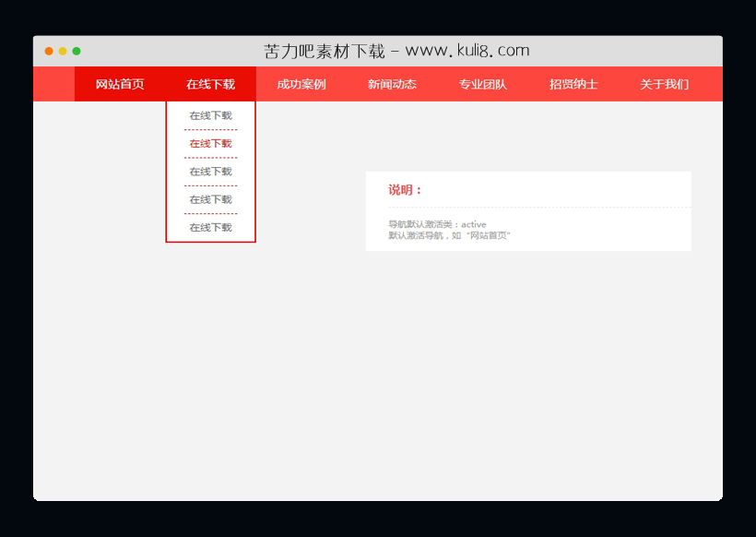Click the 新闻动态 navigation item
Screen dimensions: 756x537
point(390,83)
